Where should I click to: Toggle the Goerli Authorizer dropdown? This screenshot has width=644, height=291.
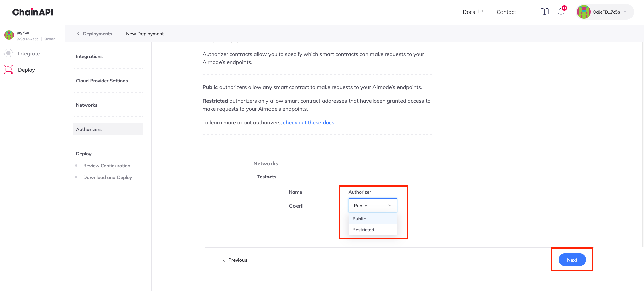pyautogui.click(x=372, y=205)
